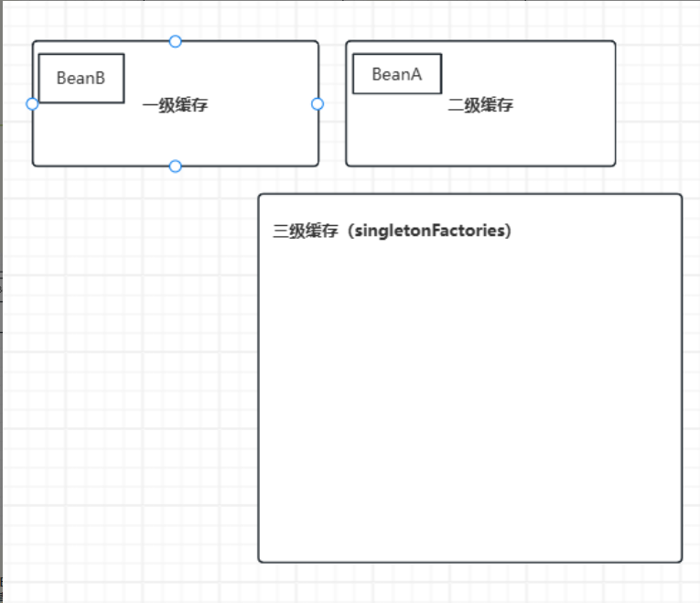Click bottom connection handle of 一级缓存 shape
Viewport: 700px width, 603px height.
176,166
